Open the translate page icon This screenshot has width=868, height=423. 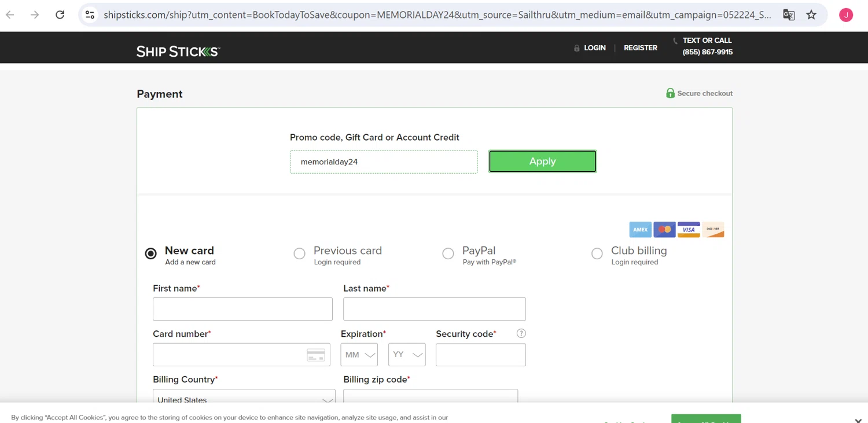click(x=789, y=15)
